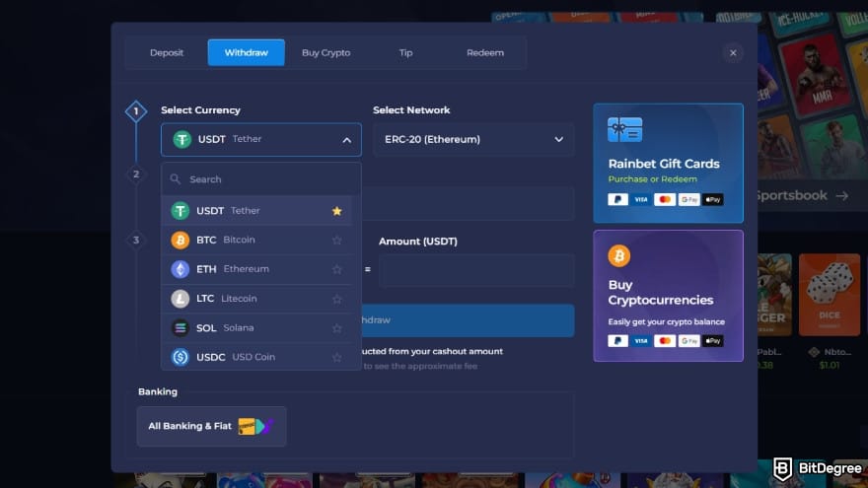Click Mastercard icon under Gift Cards
This screenshot has width=868, height=488.
665,200
